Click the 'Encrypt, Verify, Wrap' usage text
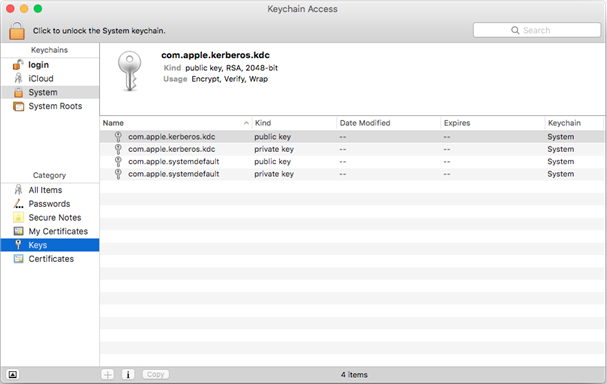Screen dimensions: 607x384 [230, 79]
